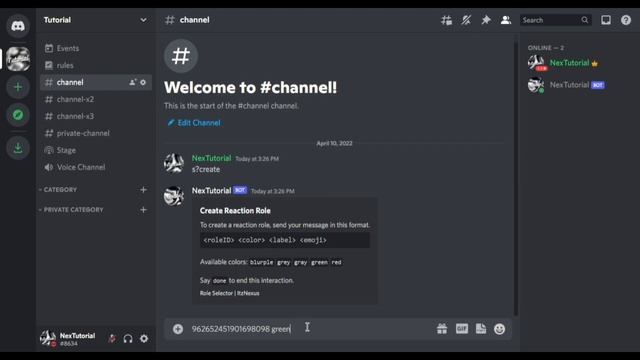The height and width of the screenshot is (360, 640).
Task: Open the rules channel
Action: coord(96,65)
